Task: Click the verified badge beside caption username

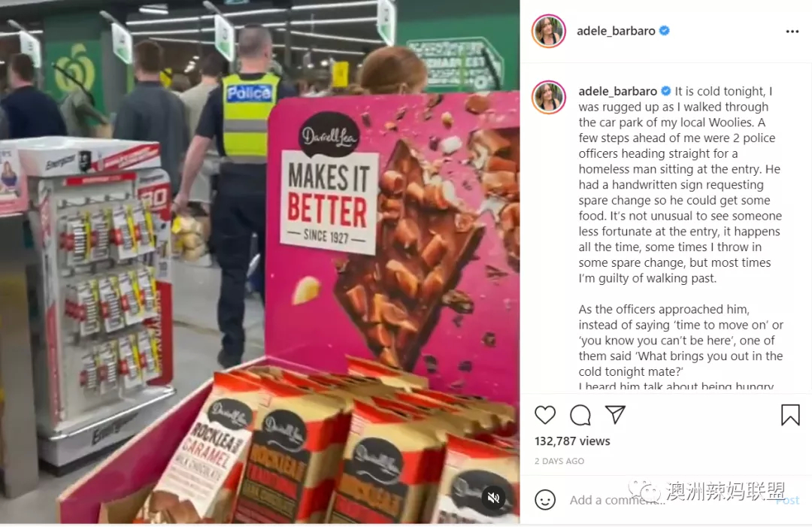Action: [666, 91]
